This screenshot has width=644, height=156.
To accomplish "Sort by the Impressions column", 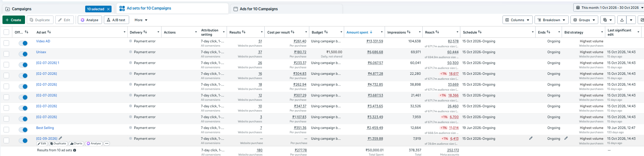I will (409, 32).
